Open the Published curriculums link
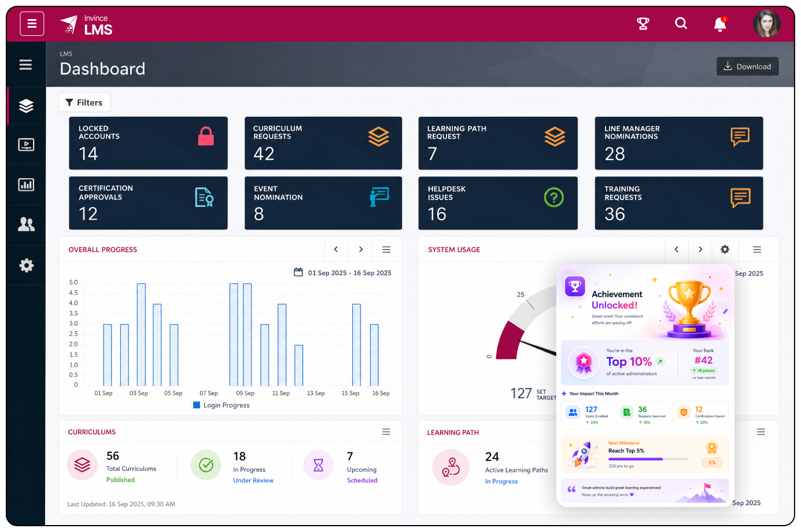The width and height of the screenshot is (801, 532). [120, 480]
